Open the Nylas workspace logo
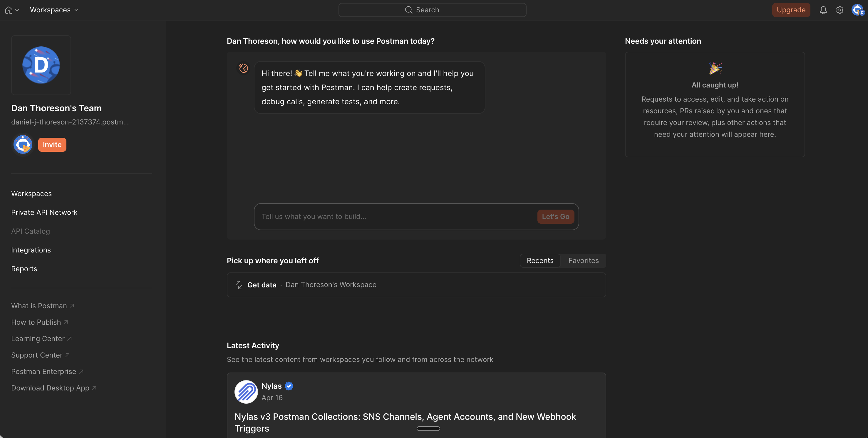Viewport: 868px width, 438px height. click(246, 392)
